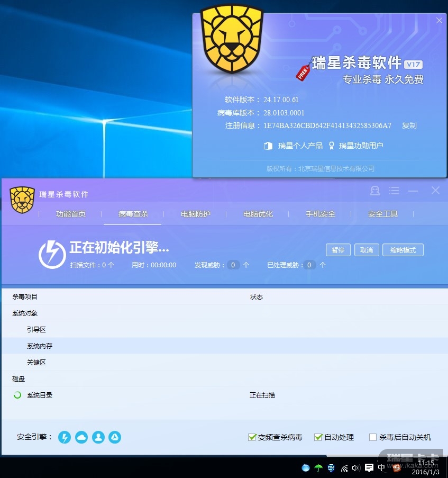The height and width of the screenshot is (478, 448).
Task: Click the virus database version 28.0103.0001
Action: [x=284, y=113]
